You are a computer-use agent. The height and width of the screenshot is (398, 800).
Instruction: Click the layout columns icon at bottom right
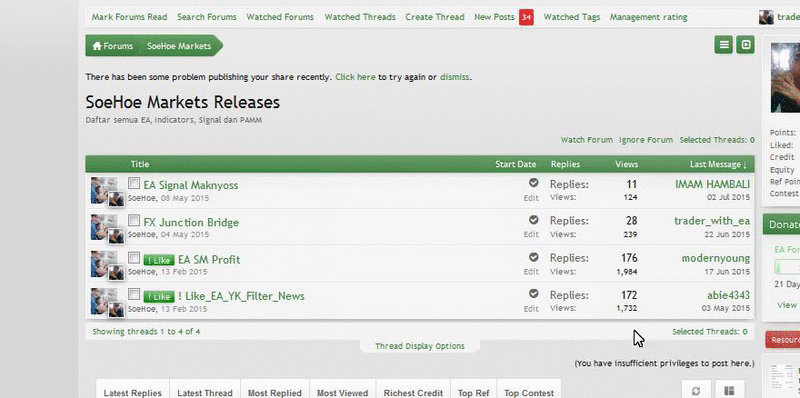(x=729, y=391)
